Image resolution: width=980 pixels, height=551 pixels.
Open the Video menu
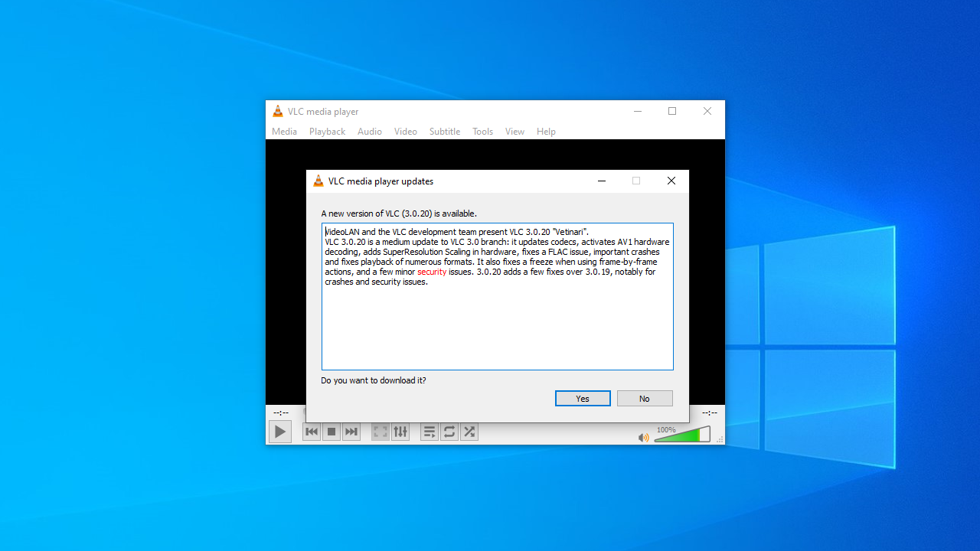click(406, 132)
